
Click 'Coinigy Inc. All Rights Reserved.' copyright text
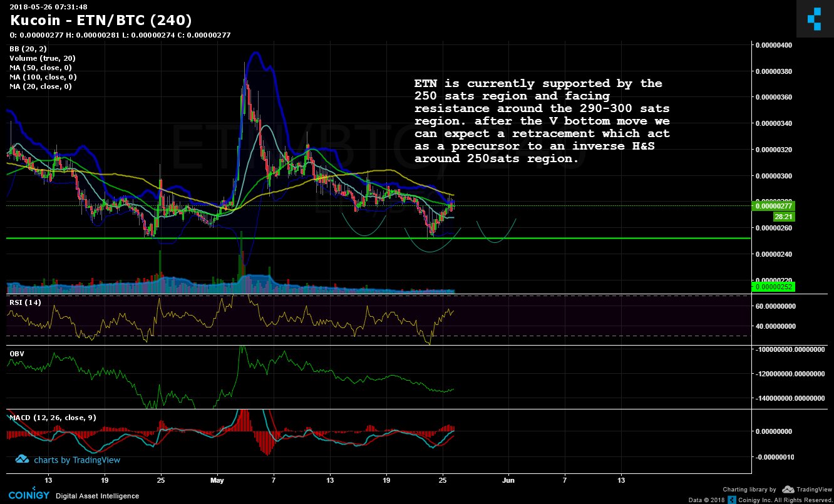[x=785, y=500]
